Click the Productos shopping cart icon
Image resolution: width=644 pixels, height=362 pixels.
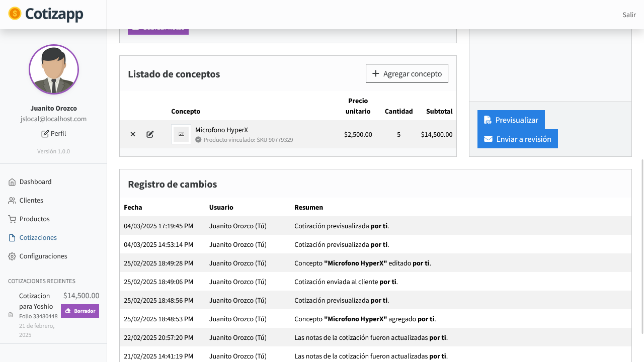[12, 219]
